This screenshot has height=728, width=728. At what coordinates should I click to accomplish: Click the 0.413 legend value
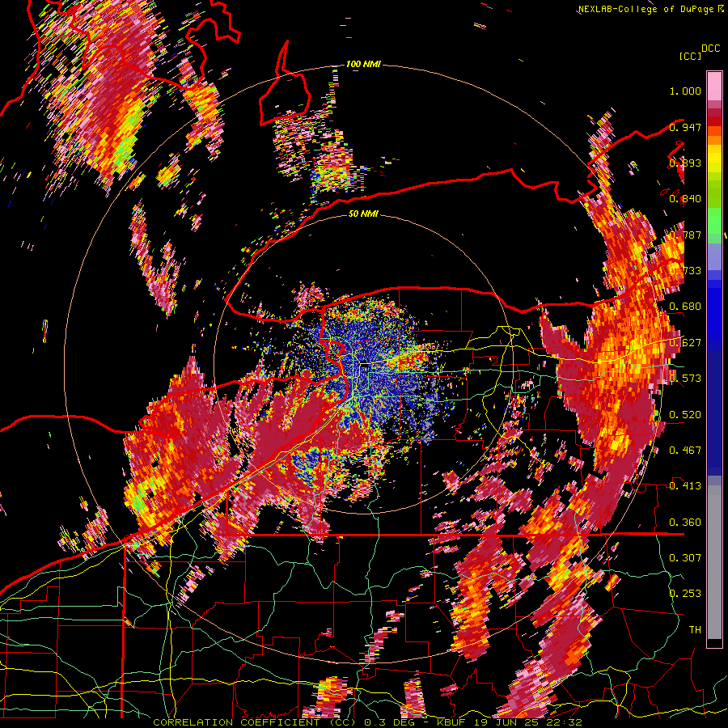(685, 486)
